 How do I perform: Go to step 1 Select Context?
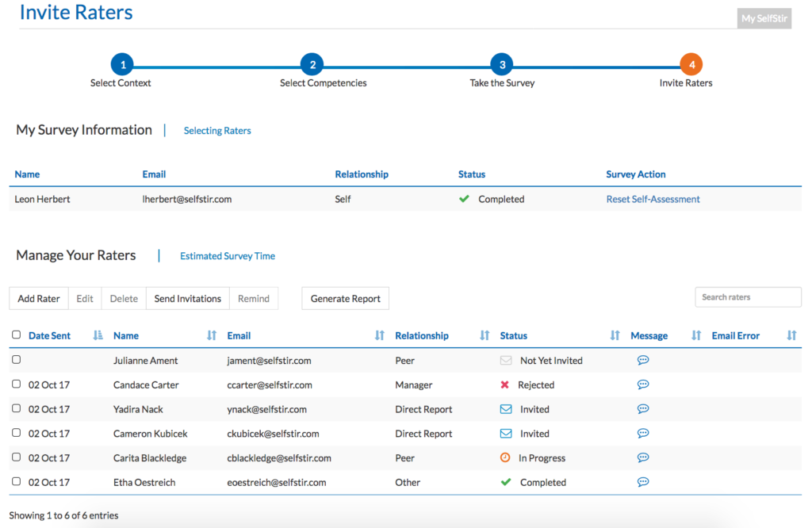tap(121, 65)
